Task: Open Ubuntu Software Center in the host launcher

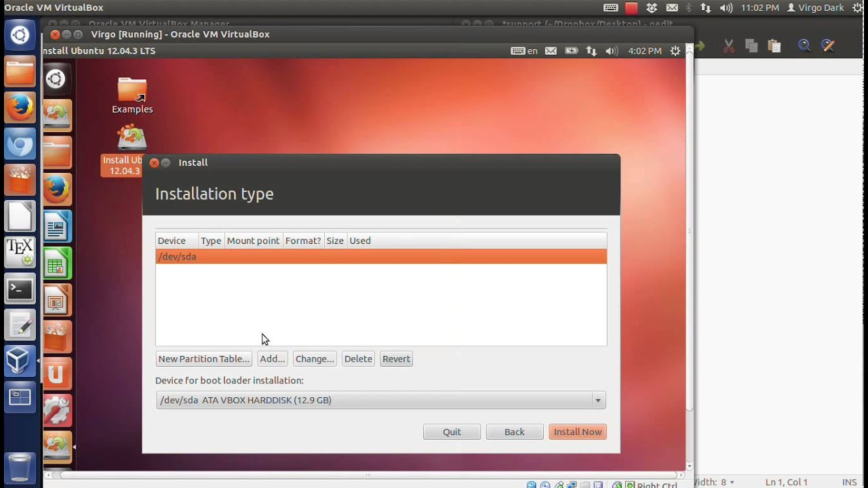Action: [x=20, y=180]
